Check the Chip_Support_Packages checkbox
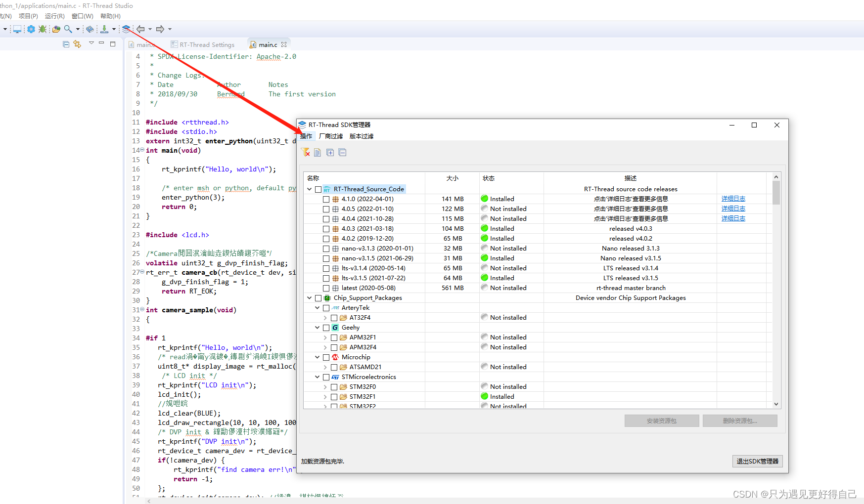 click(x=318, y=298)
